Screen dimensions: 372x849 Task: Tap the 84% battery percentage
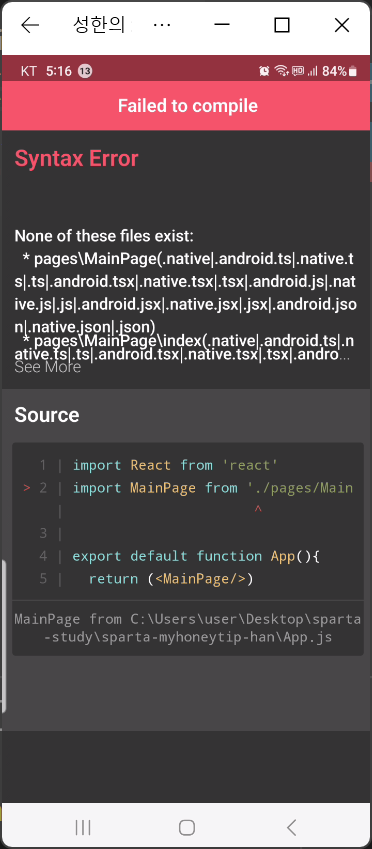(335, 71)
